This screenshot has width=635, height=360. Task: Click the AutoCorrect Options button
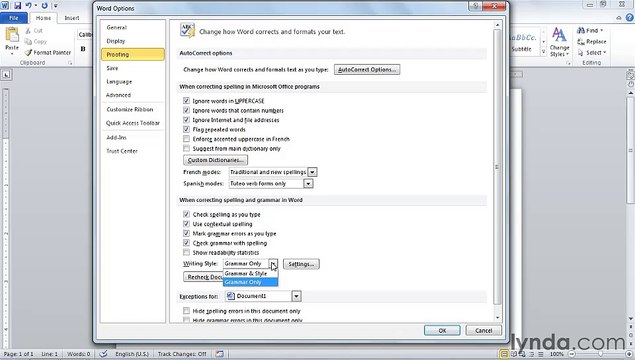click(367, 70)
